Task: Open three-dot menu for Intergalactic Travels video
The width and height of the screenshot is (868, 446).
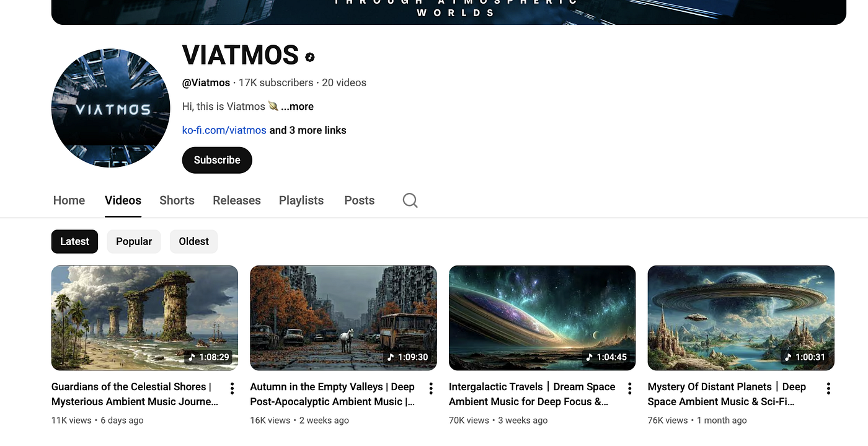Action: coord(629,388)
